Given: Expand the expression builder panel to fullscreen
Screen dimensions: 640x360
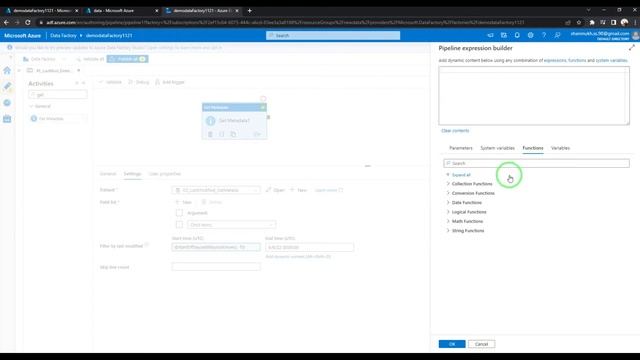Looking at the screenshot, I should [x=632, y=48].
